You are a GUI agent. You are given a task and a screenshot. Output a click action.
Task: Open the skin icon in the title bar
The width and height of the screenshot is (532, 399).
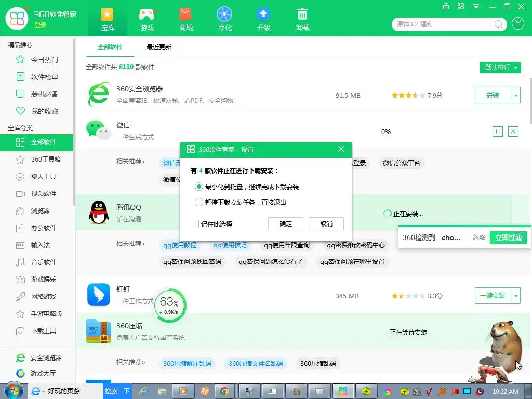coord(461,6)
